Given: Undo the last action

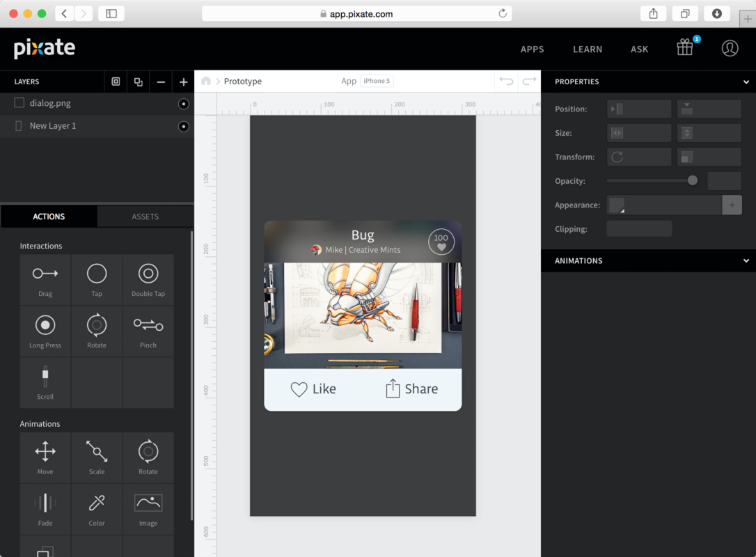Looking at the screenshot, I should coord(506,81).
